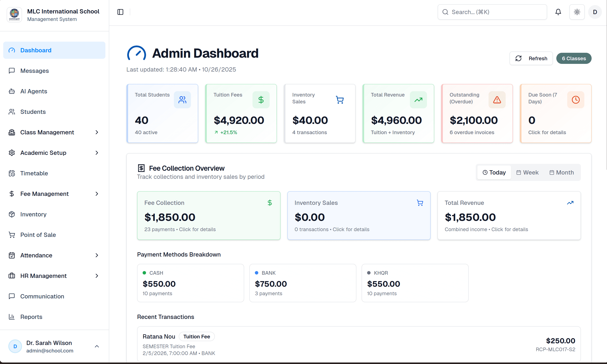Switch fee overview period to Week
607x364 pixels.
pos(527,172)
